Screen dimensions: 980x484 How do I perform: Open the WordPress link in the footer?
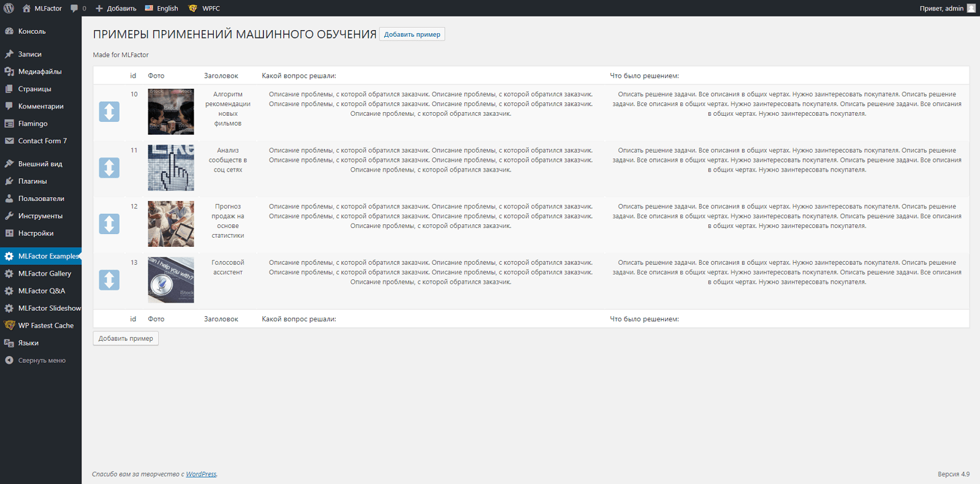(x=201, y=474)
